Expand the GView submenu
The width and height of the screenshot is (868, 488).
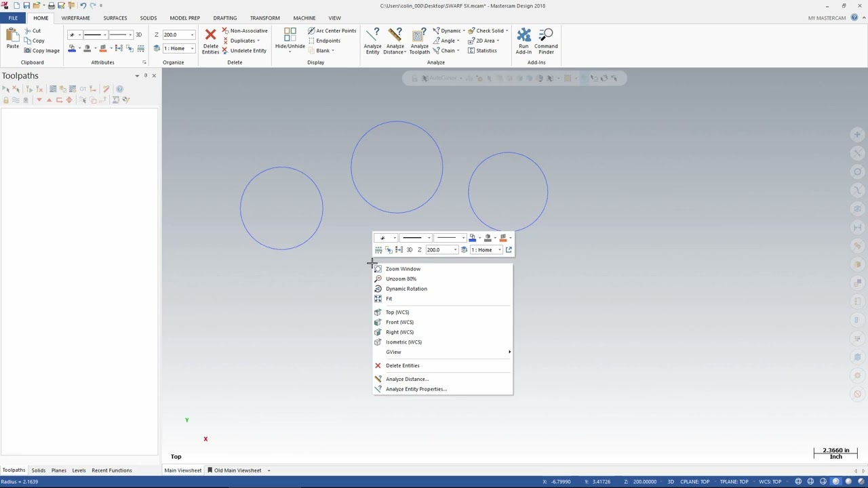click(443, 352)
